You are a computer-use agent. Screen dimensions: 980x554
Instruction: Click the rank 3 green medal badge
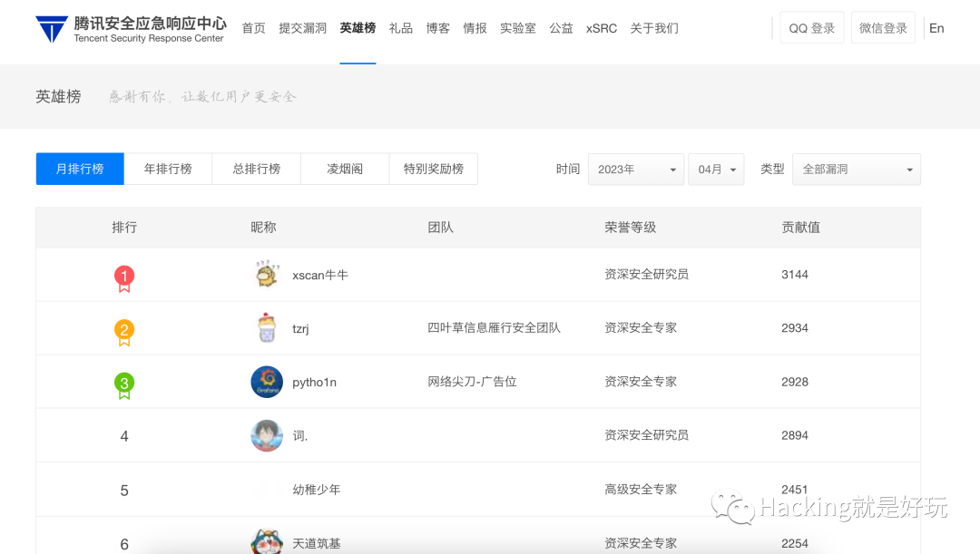click(x=124, y=385)
